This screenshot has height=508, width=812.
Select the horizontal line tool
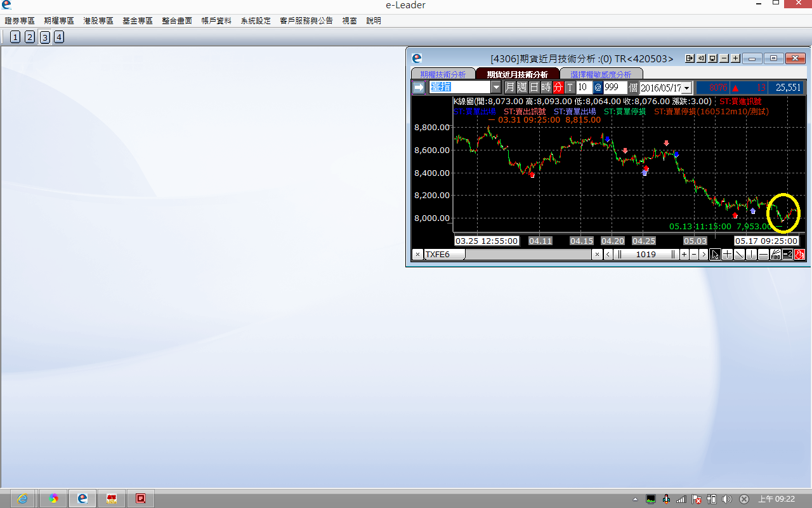[763, 255]
